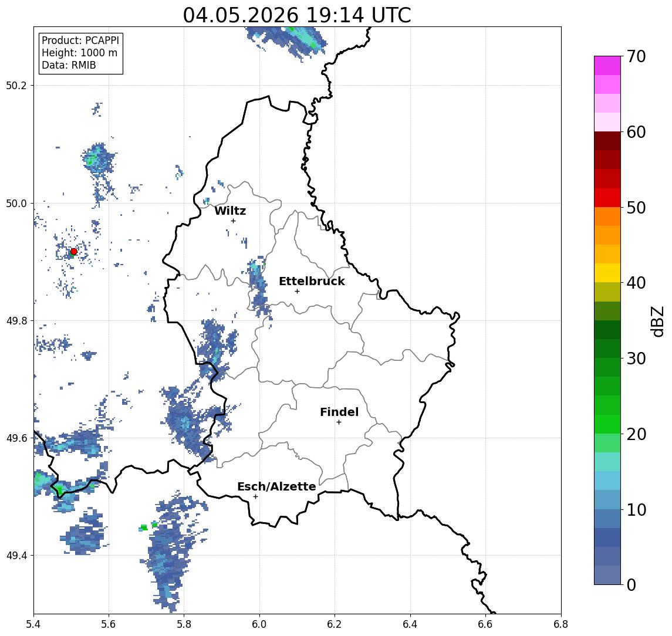Click the Findel city label
The width and height of the screenshot is (672, 636).
(x=339, y=412)
